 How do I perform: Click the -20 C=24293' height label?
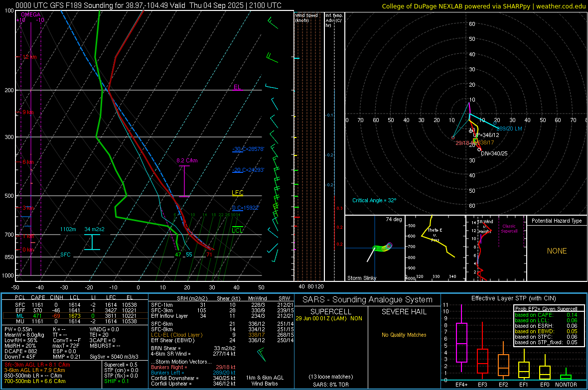click(x=248, y=170)
